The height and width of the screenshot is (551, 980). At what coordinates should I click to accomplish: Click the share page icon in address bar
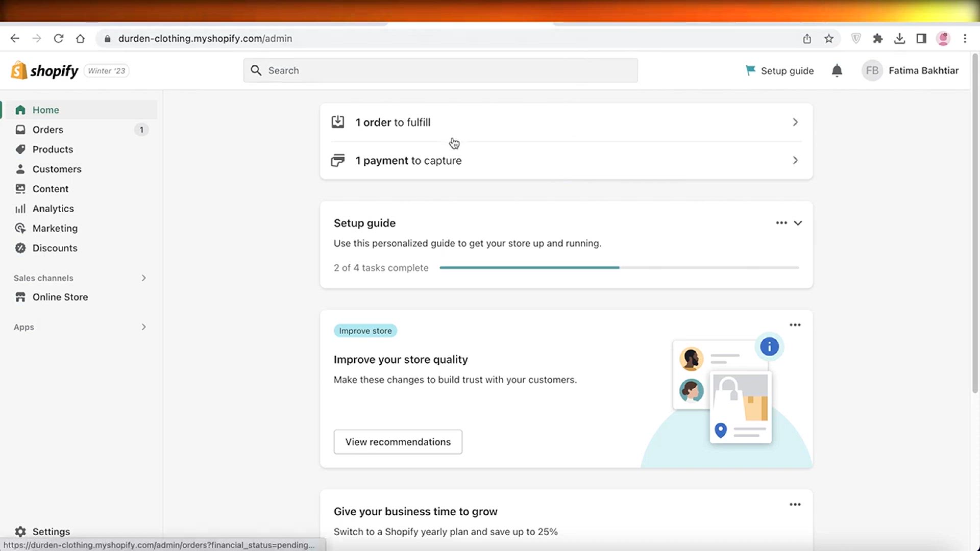pos(807,38)
